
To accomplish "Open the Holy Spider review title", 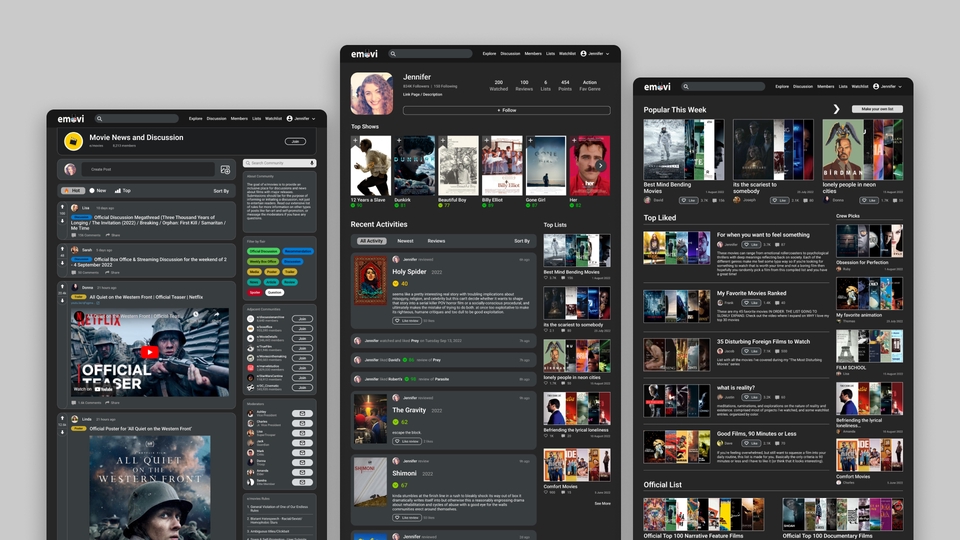I will point(409,271).
